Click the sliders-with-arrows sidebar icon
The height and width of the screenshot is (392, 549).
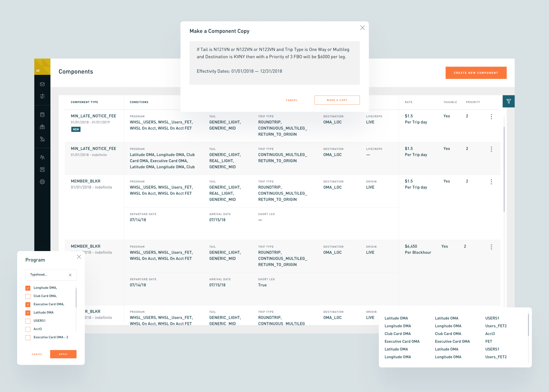42,96
